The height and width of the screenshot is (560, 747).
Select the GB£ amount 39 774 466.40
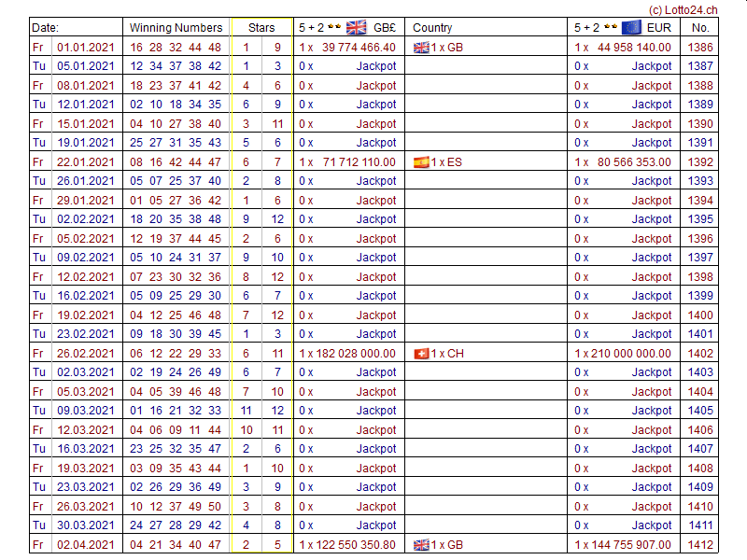coord(359,48)
